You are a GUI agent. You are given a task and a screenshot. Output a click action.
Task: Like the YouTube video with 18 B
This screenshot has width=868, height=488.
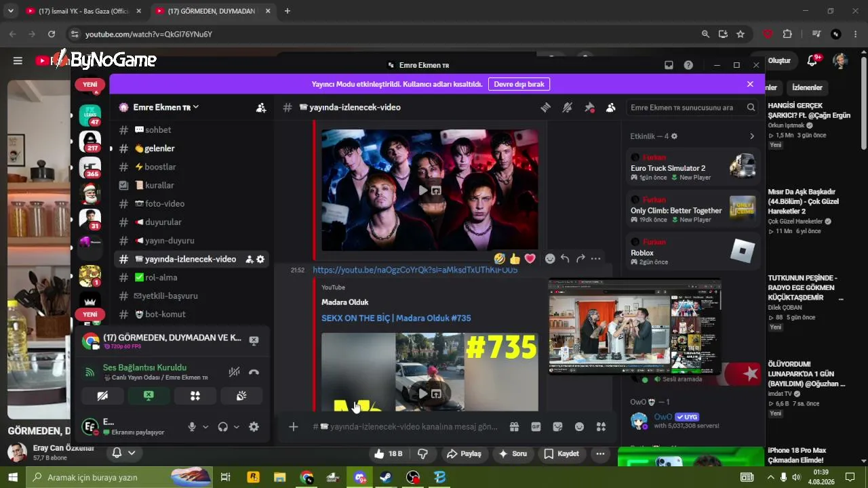pyautogui.click(x=388, y=453)
